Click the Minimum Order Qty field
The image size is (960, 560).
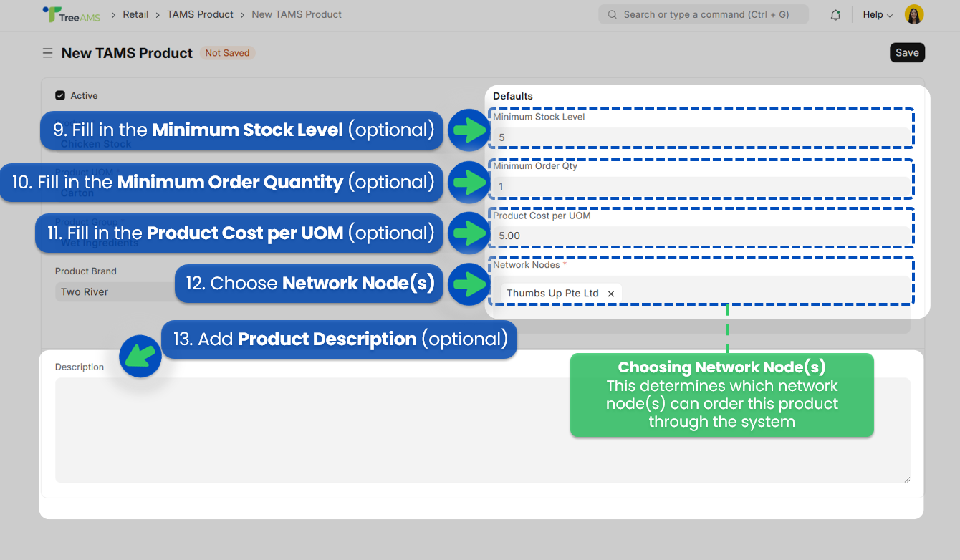pyautogui.click(x=701, y=187)
